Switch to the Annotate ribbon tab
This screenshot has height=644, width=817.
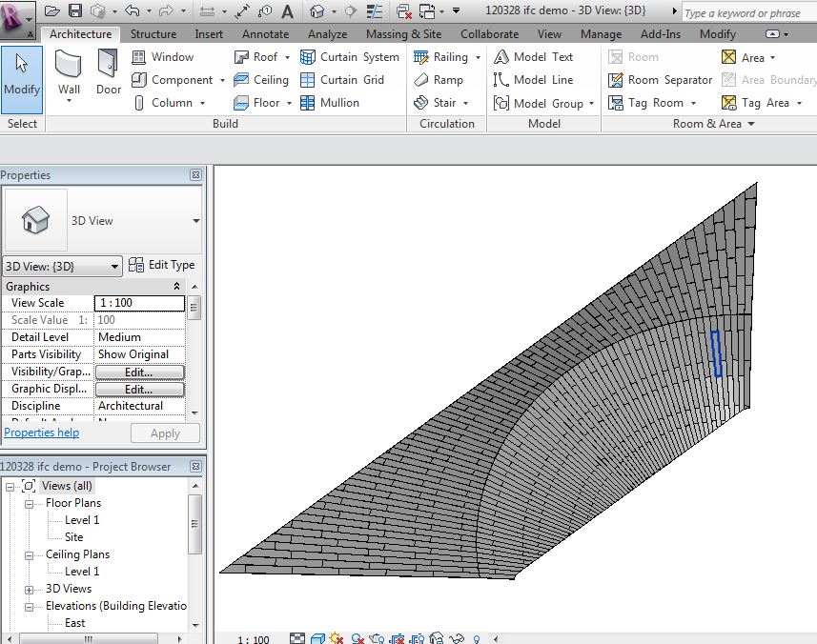265,34
